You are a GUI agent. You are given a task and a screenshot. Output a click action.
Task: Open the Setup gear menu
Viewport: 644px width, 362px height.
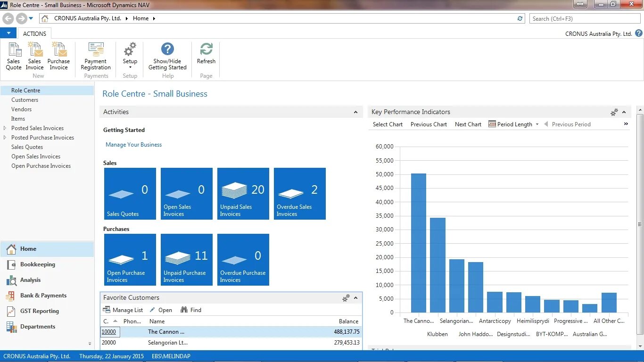pyautogui.click(x=130, y=56)
